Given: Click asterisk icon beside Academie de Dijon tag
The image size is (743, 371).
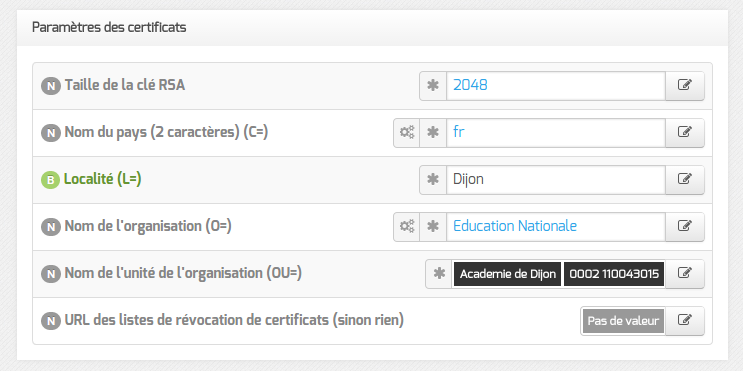Looking at the screenshot, I should point(439,273).
